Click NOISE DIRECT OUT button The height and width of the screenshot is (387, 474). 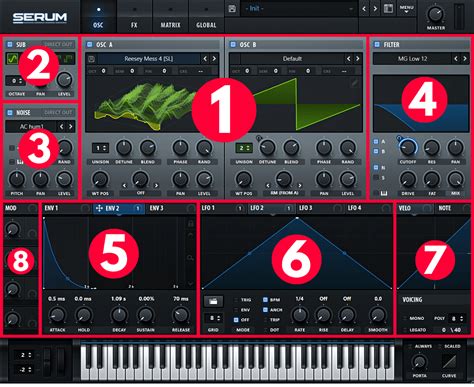[58, 113]
